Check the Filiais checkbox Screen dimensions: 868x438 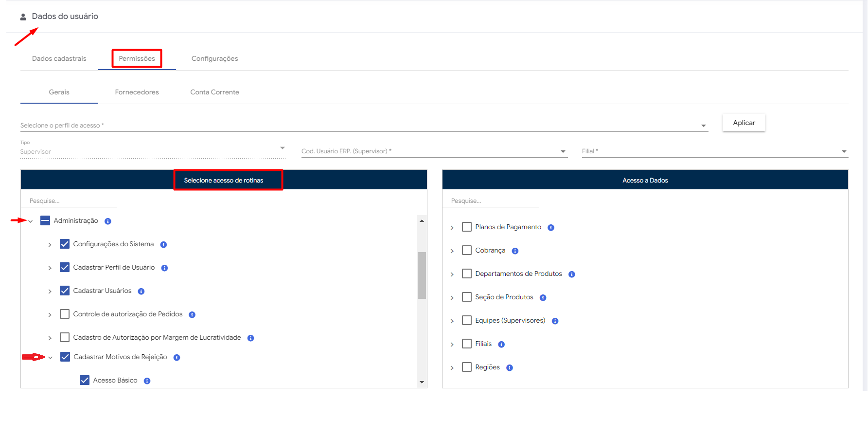466,344
